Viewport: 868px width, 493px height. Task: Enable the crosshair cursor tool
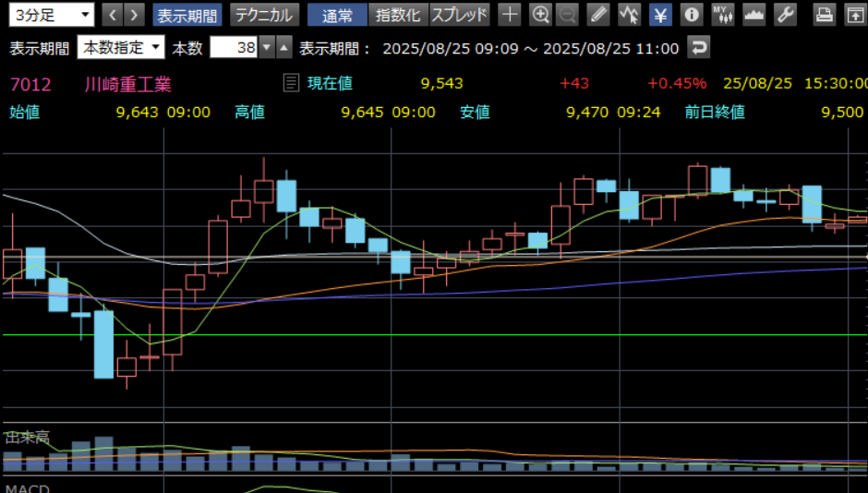pos(510,15)
